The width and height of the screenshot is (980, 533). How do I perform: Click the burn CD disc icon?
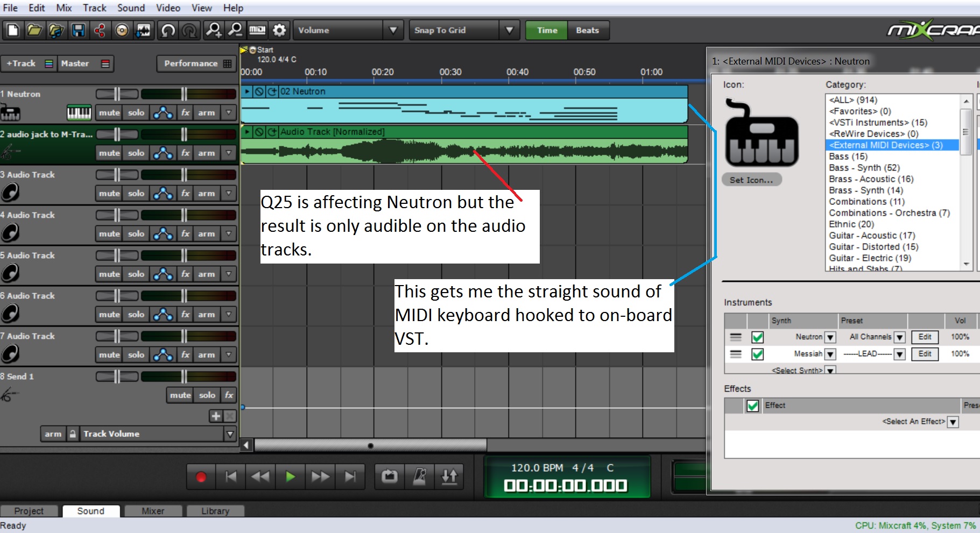[122, 30]
